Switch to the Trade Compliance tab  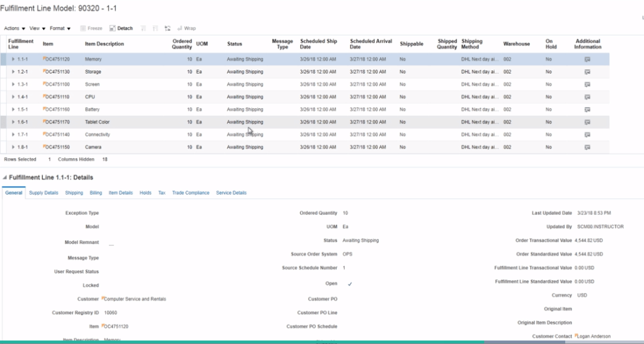190,193
